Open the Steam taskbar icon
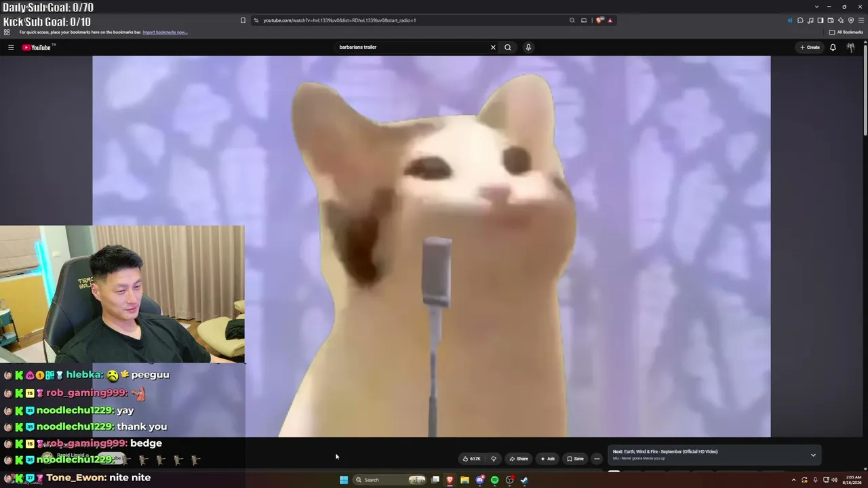Viewport: 868px width, 488px height. coord(524,480)
